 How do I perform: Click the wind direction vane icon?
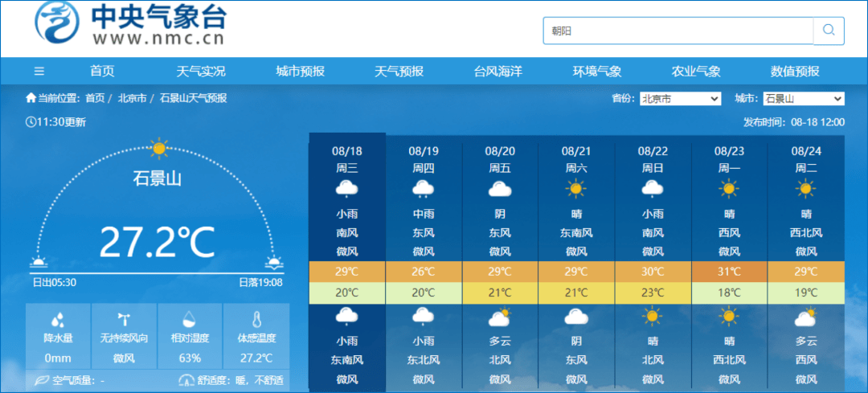pos(124,319)
